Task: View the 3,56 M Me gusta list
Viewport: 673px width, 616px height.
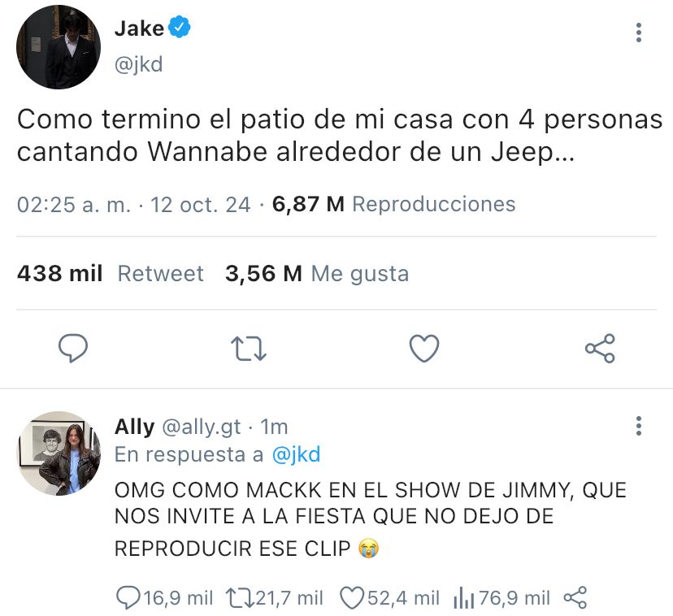Action: tap(317, 273)
